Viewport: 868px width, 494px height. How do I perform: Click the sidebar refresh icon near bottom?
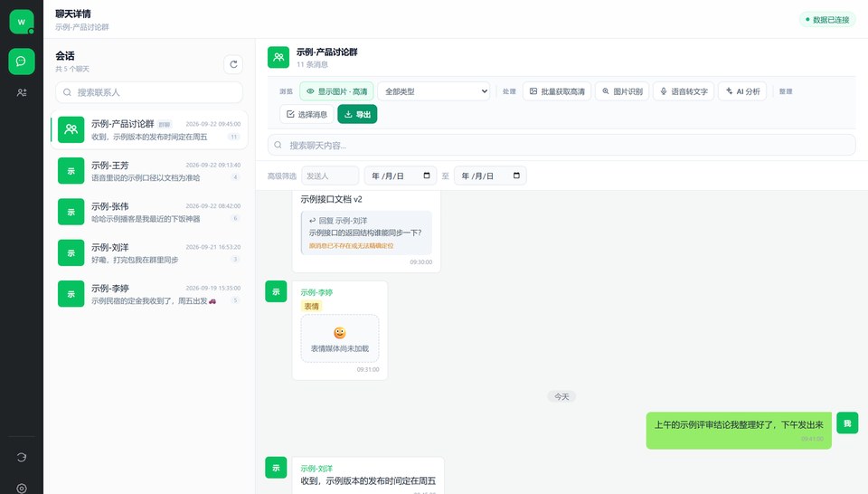pyautogui.click(x=22, y=457)
